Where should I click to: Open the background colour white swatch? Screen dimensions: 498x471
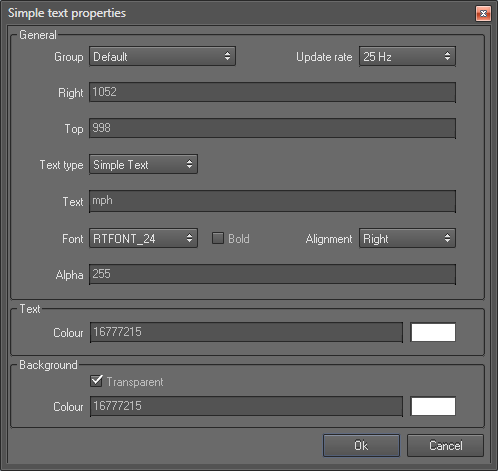(433, 406)
